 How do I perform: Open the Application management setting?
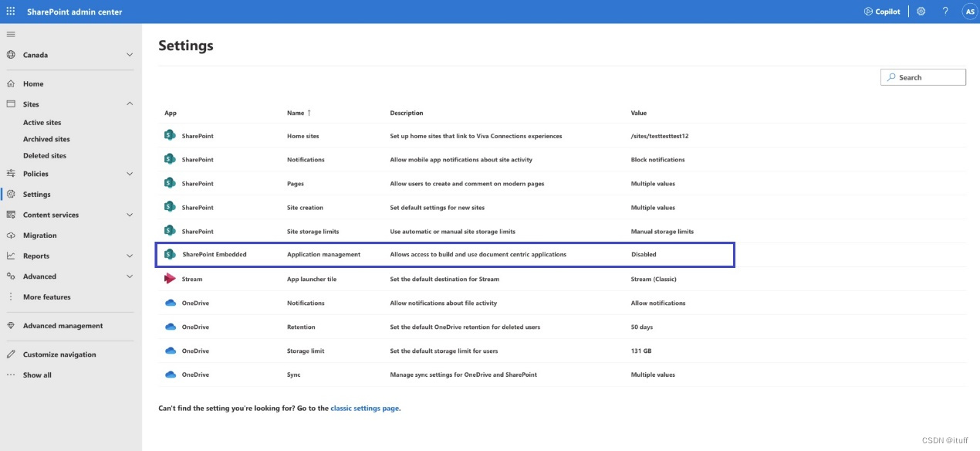click(x=323, y=254)
